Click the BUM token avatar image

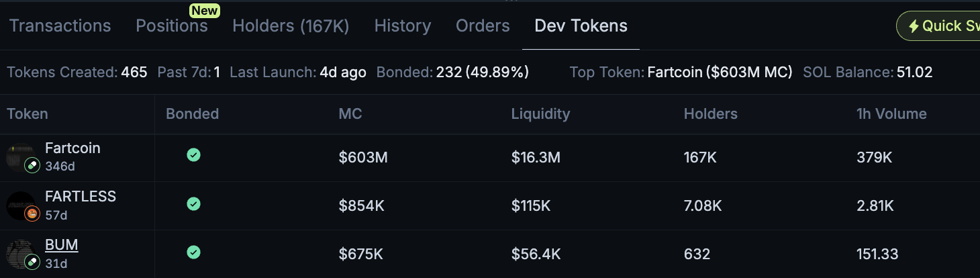(x=19, y=253)
